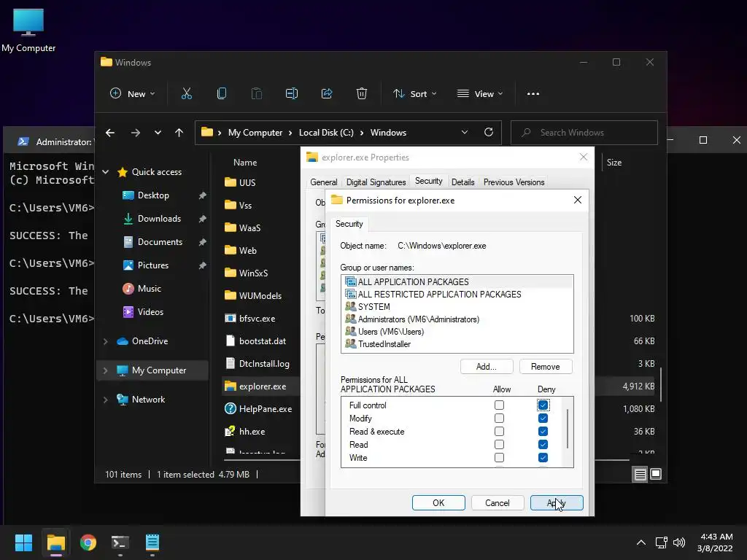
Task: Go up one folder level arrow
Action: tap(179, 133)
